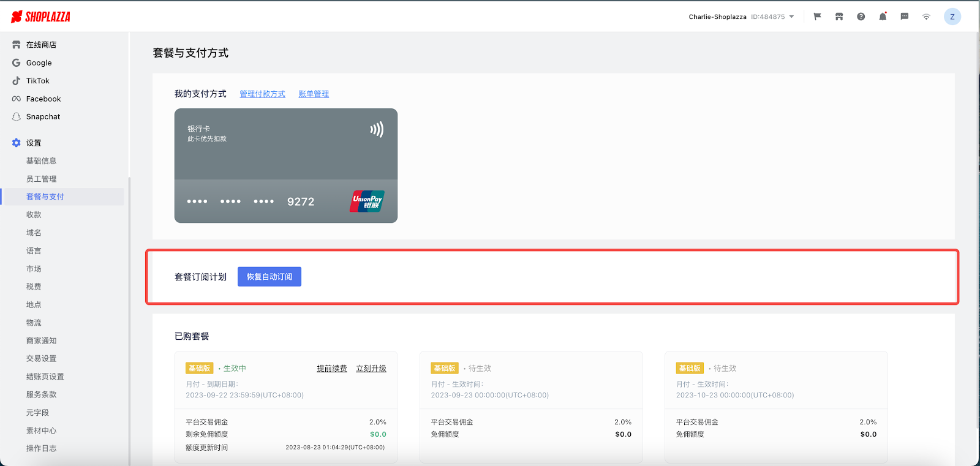
Task: Select 素材中心 settings item
Action: coord(41,431)
